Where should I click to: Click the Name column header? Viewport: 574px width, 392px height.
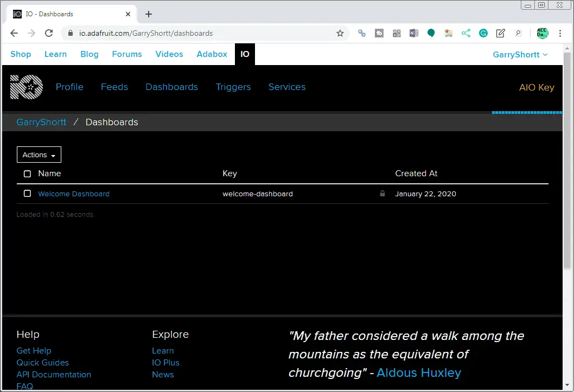point(49,173)
